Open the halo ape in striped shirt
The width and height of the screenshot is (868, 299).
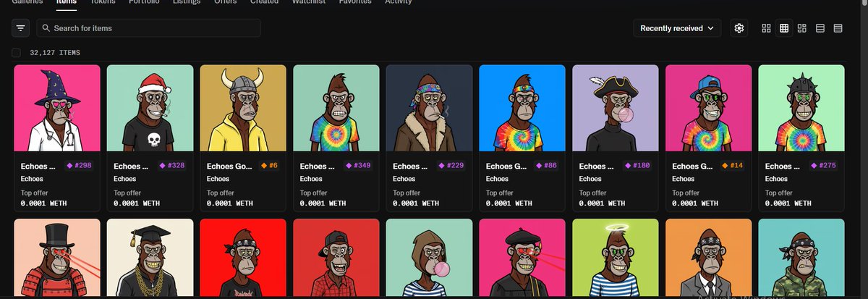[x=616, y=258]
